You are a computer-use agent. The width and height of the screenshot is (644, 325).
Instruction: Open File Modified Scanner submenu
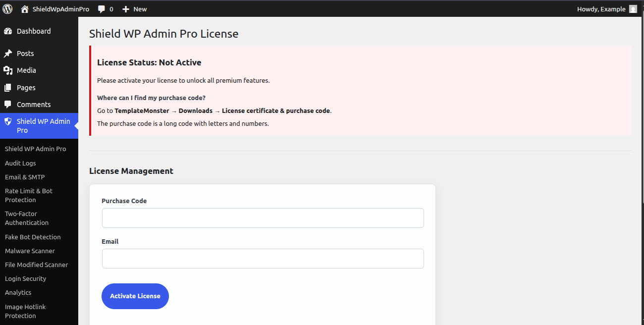37,265
